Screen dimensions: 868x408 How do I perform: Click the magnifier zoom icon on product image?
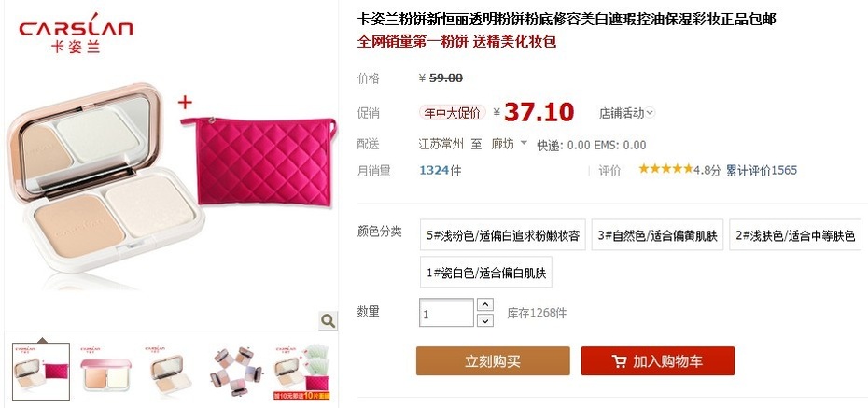328,320
